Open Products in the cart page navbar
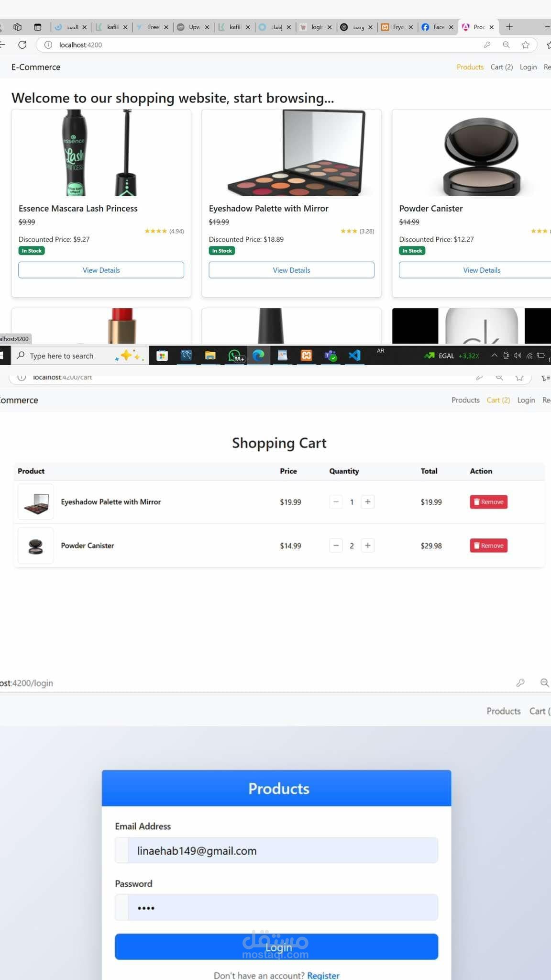551x980 pixels. [465, 400]
